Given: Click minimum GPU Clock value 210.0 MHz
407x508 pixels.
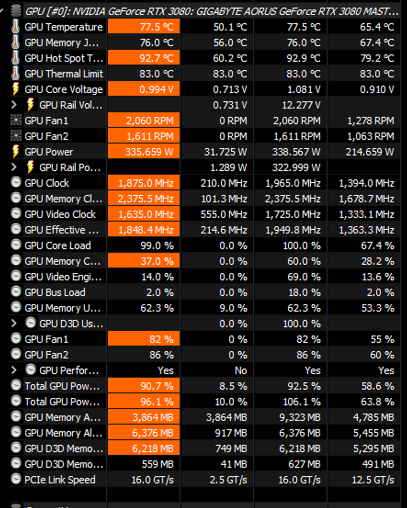Looking at the screenshot, I should 224,183.
